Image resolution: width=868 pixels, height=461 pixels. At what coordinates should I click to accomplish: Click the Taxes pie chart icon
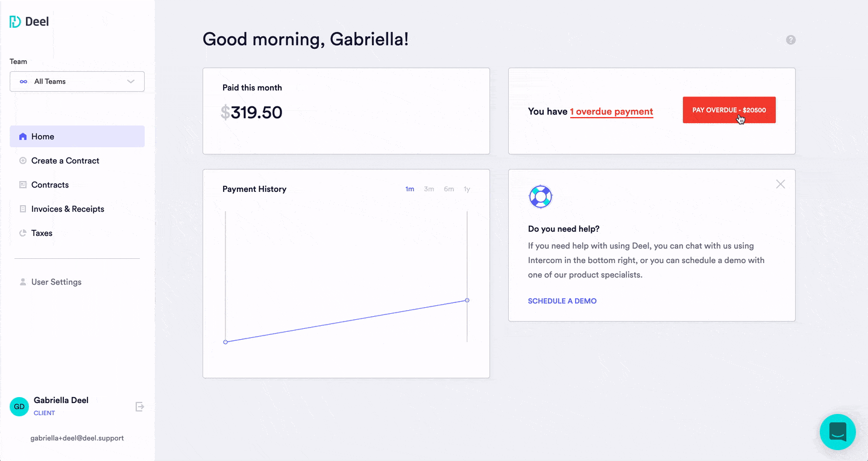pyautogui.click(x=23, y=233)
